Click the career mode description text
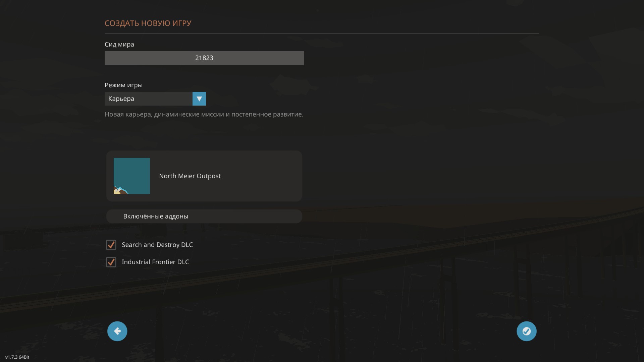Screen dimensions: 644x362 (x=204, y=114)
